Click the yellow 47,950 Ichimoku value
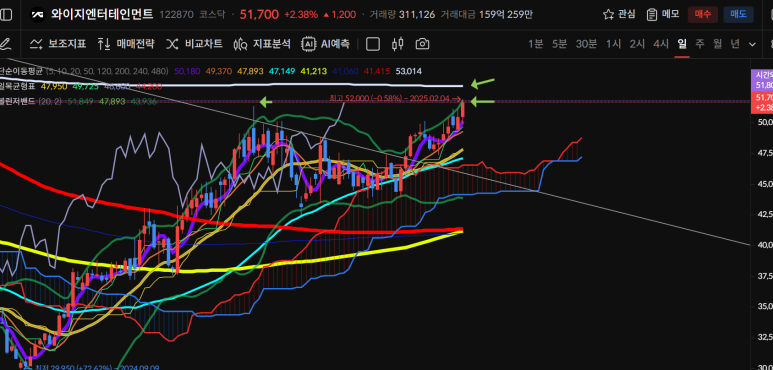Screen dimensions: 773x370 (x=54, y=86)
